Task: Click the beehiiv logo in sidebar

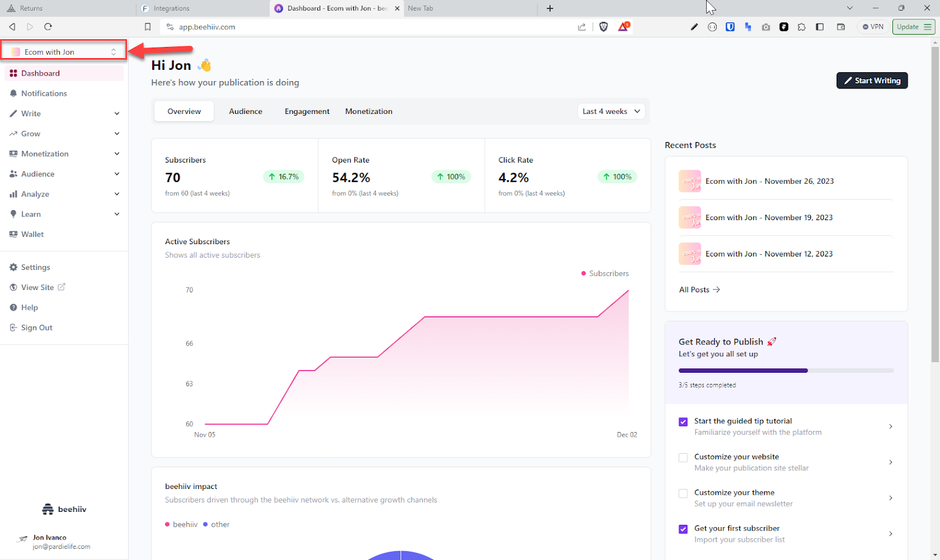Action: [x=64, y=510]
